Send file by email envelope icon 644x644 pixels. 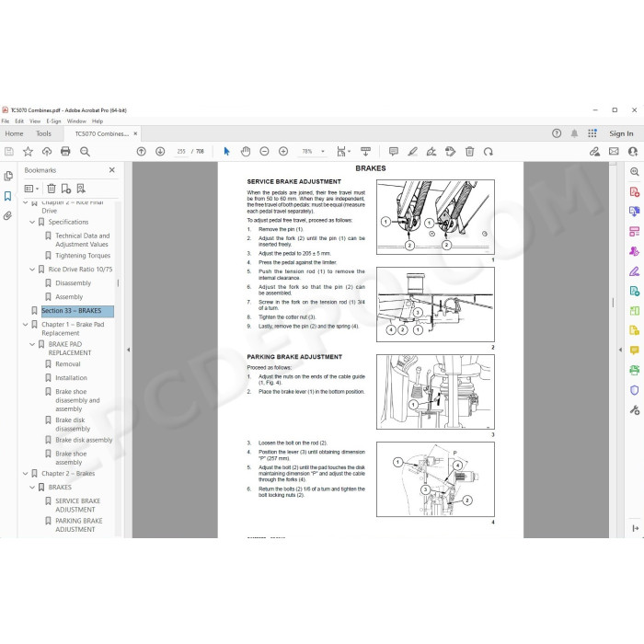[x=614, y=152]
